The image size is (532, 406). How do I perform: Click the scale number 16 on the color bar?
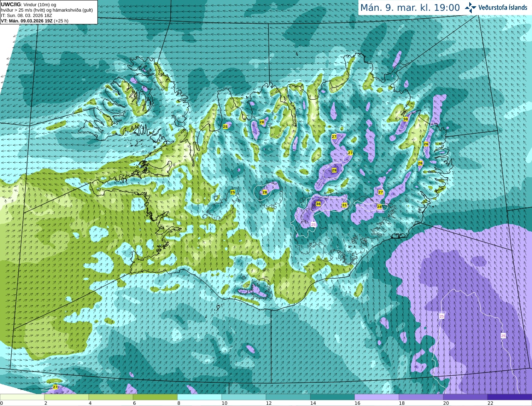[357, 403]
